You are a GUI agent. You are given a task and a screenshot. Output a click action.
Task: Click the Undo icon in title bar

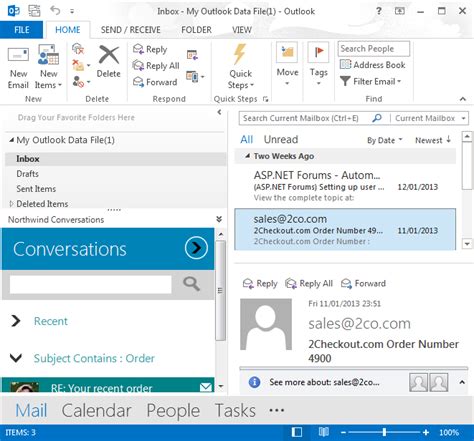click(55, 11)
